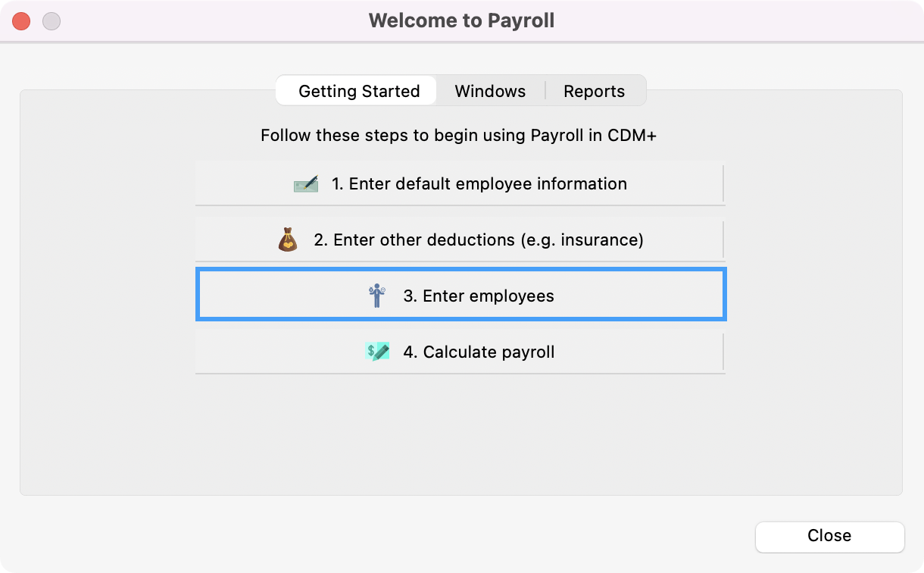
Task: Start '4. Calculate payroll' via its label
Action: 479,352
